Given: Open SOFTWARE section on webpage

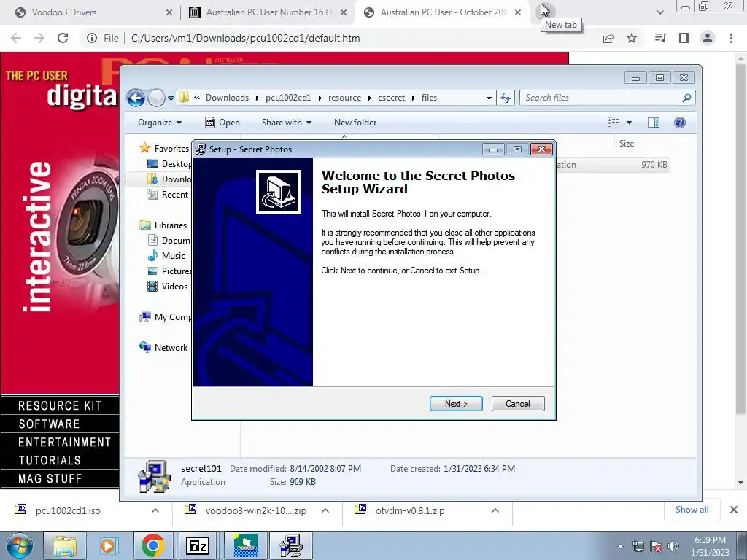Looking at the screenshot, I should tap(60, 424).
